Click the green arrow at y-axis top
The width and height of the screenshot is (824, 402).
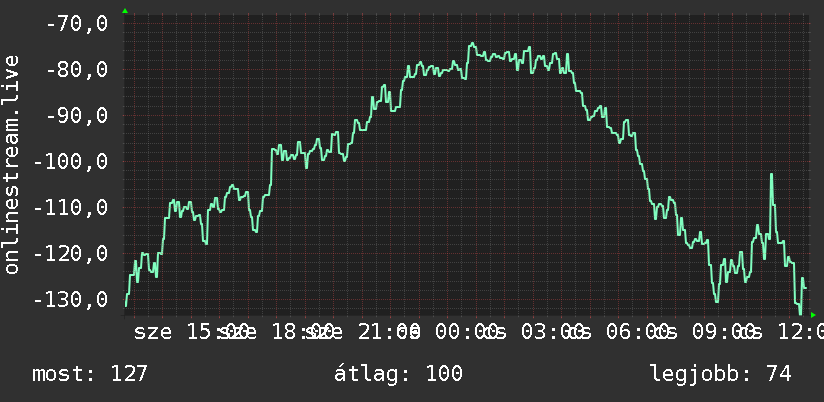[x=125, y=11]
